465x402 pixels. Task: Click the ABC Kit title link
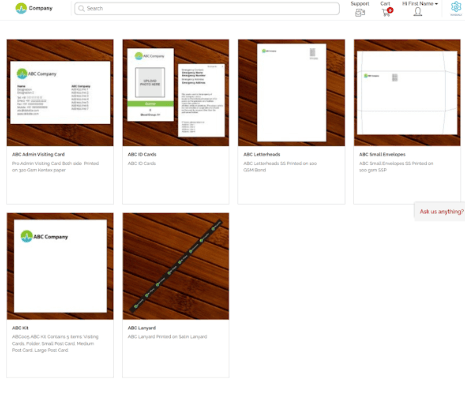tap(20, 328)
